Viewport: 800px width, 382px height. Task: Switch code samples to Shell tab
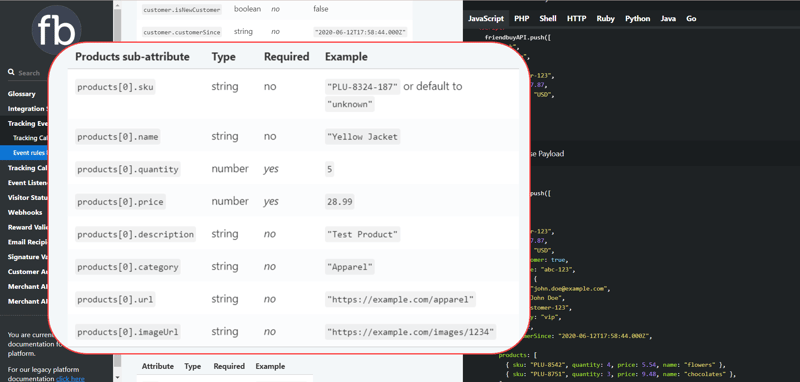[548, 18]
